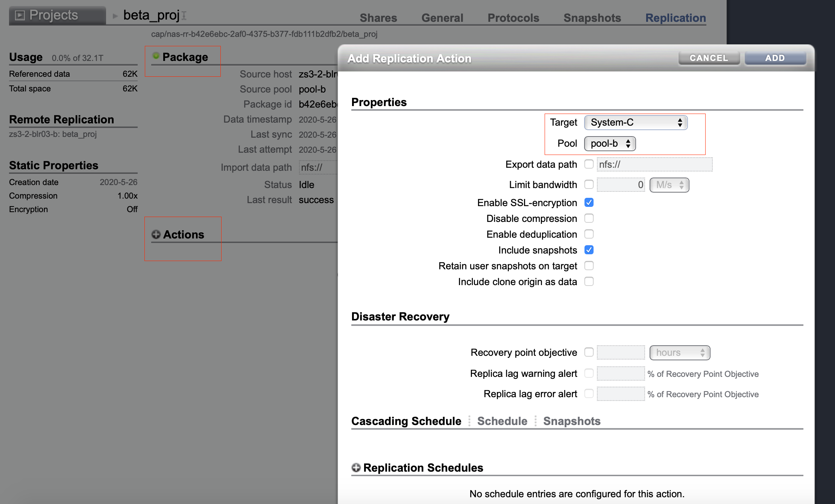The image size is (835, 504).
Task: Disable SSL-encryption for the replication action
Action: [589, 202]
